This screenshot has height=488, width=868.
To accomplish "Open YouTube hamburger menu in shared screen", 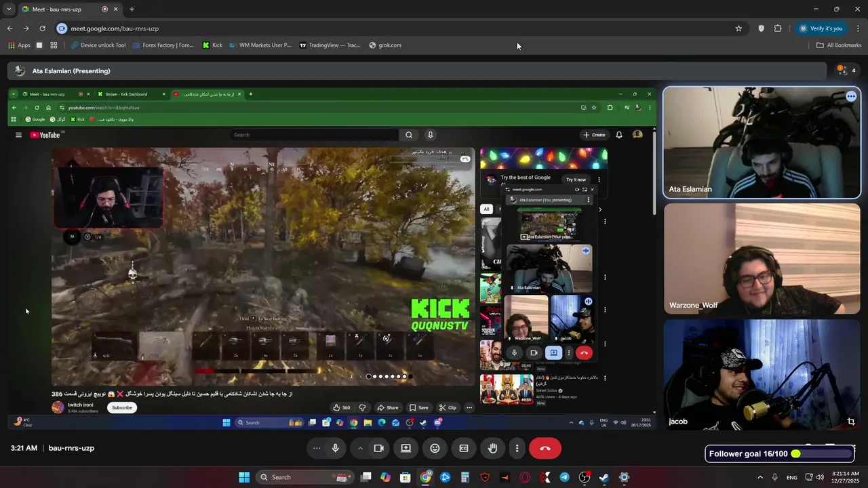I will point(18,135).
